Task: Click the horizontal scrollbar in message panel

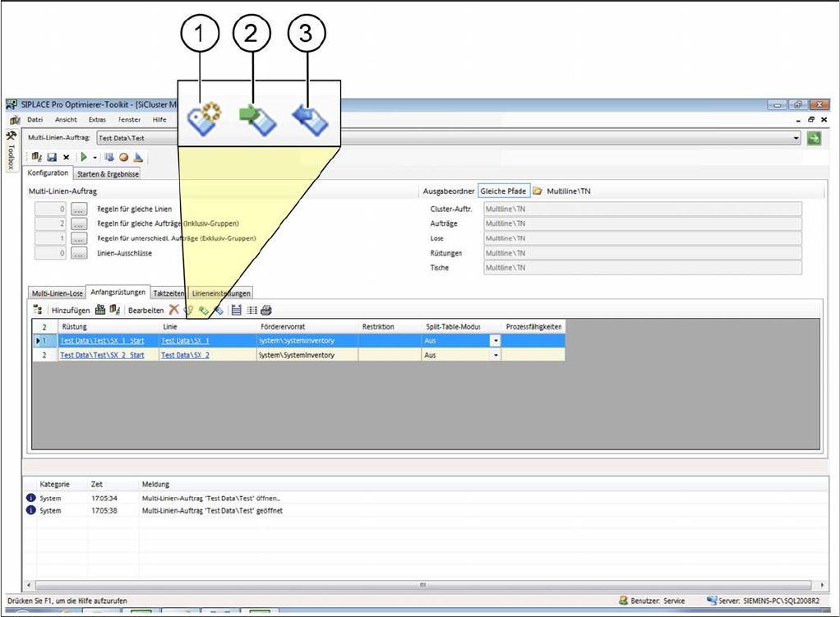Action: click(423, 585)
